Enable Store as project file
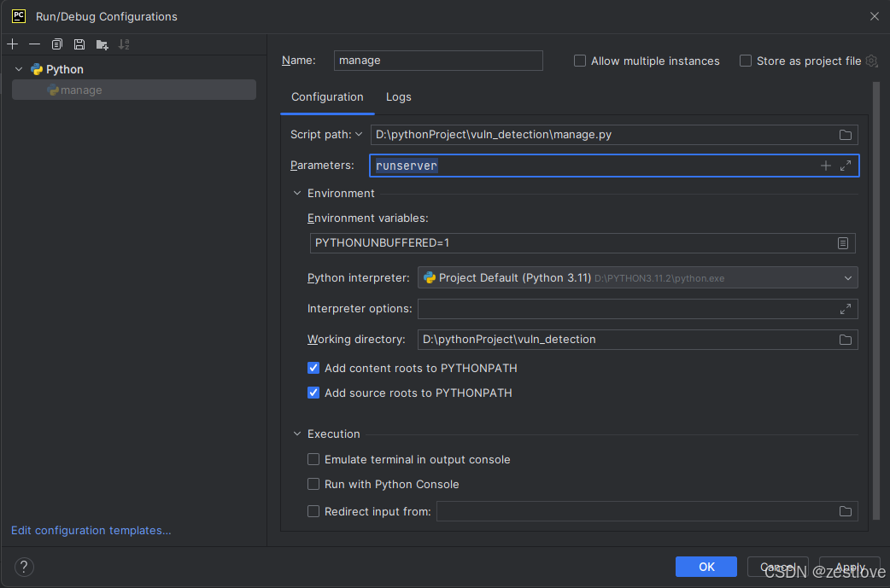Screen dimensions: 890x588 [746, 61]
